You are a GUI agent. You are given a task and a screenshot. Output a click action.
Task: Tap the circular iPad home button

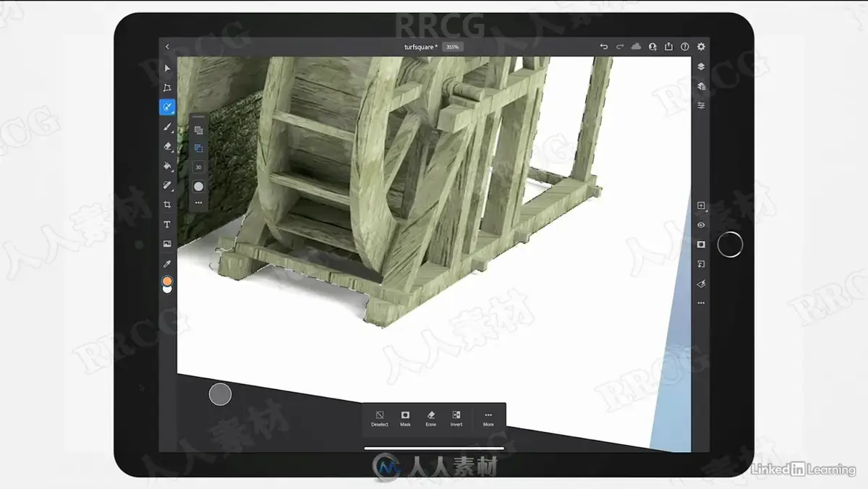730,244
